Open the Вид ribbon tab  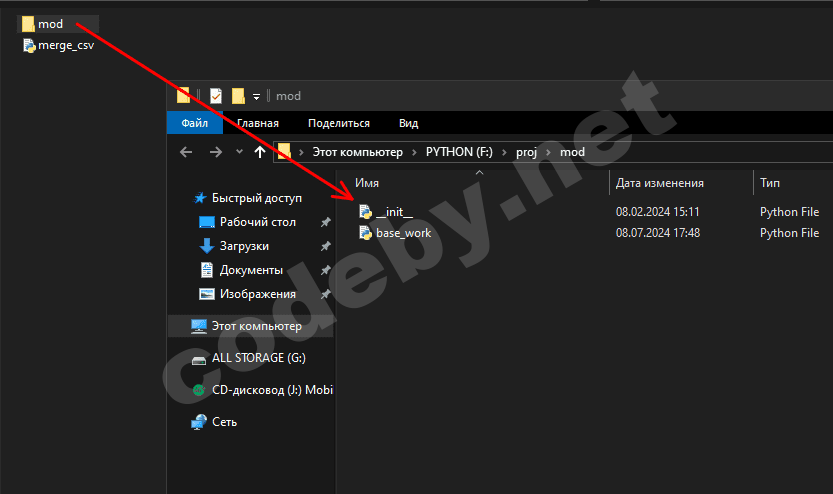click(409, 123)
